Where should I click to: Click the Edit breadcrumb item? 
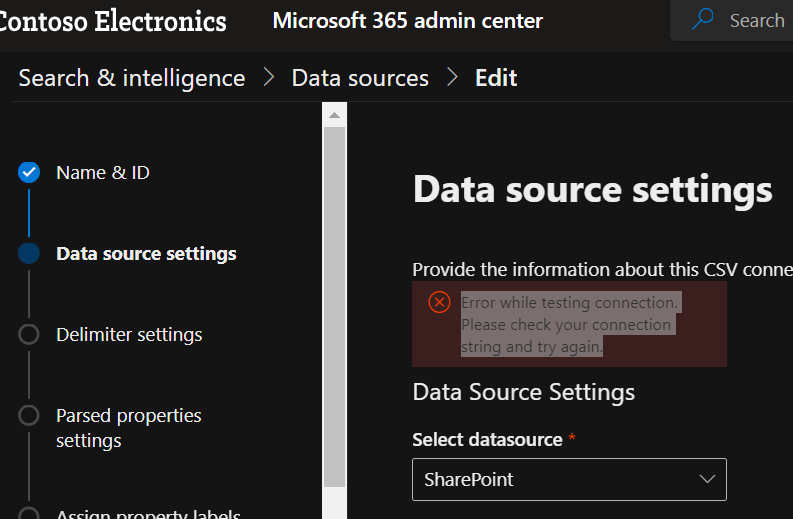pyautogui.click(x=496, y=78)
